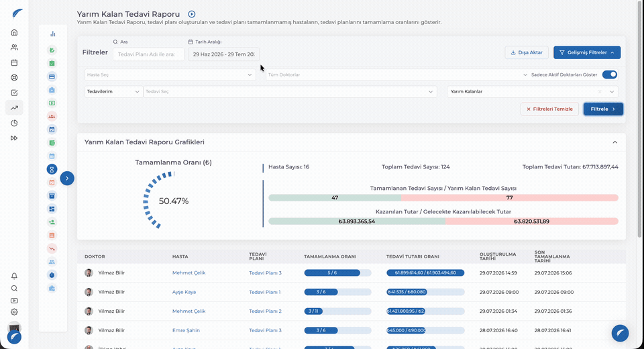
Task: Click the Gelişmiş Filtreler button
Action: coord(587,52)
